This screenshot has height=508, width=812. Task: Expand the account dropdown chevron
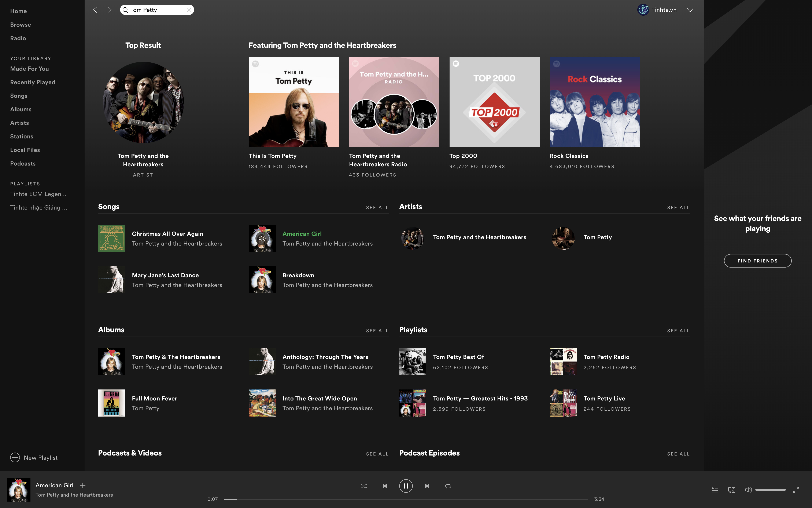[690, 10]
